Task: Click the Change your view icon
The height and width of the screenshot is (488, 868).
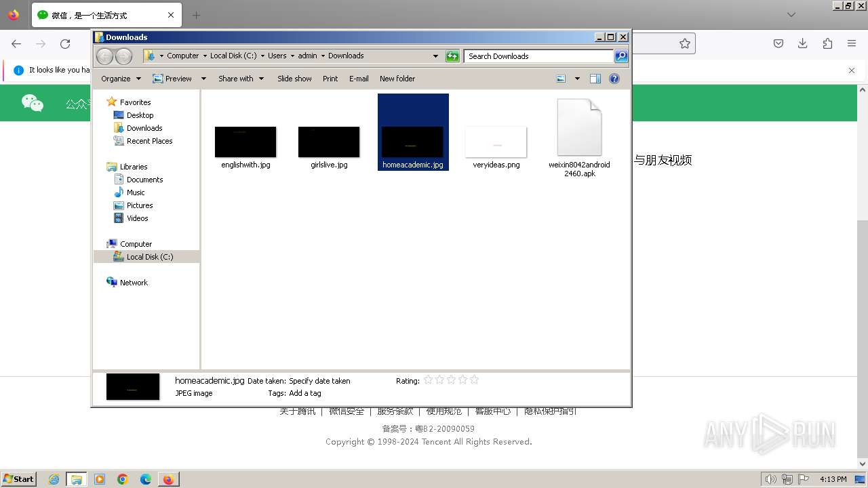Action: click(x=561, y=79)
